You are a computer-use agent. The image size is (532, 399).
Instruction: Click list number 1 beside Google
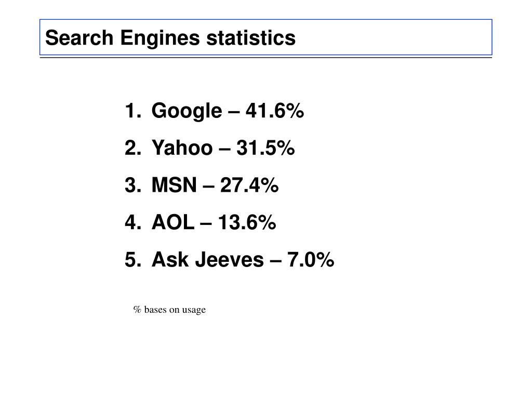132,111
